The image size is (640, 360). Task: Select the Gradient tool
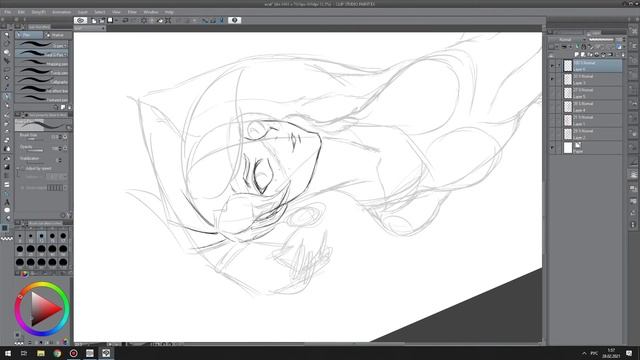point(7,167)
